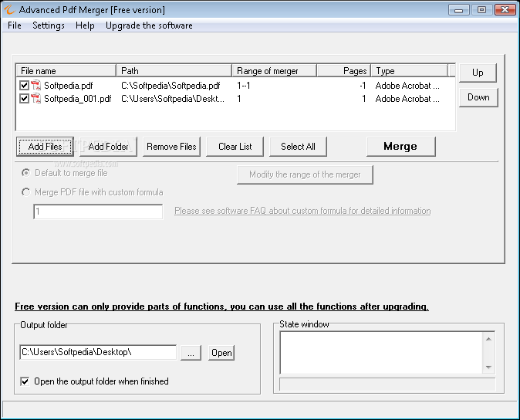The width and height of the screenshot is (520, 420).
Task: Click the free version upgrade notice link
Action: (x=221, y=307)
